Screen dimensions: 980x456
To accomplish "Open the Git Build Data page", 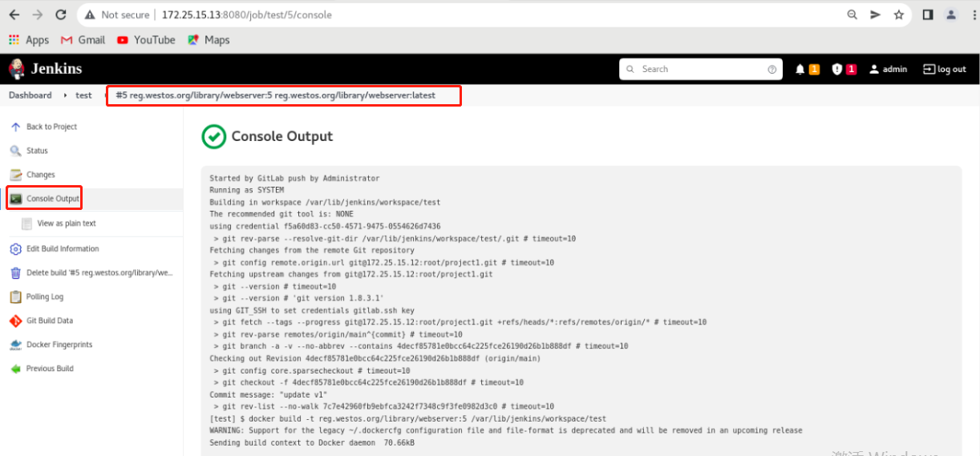I will (50, 321).
